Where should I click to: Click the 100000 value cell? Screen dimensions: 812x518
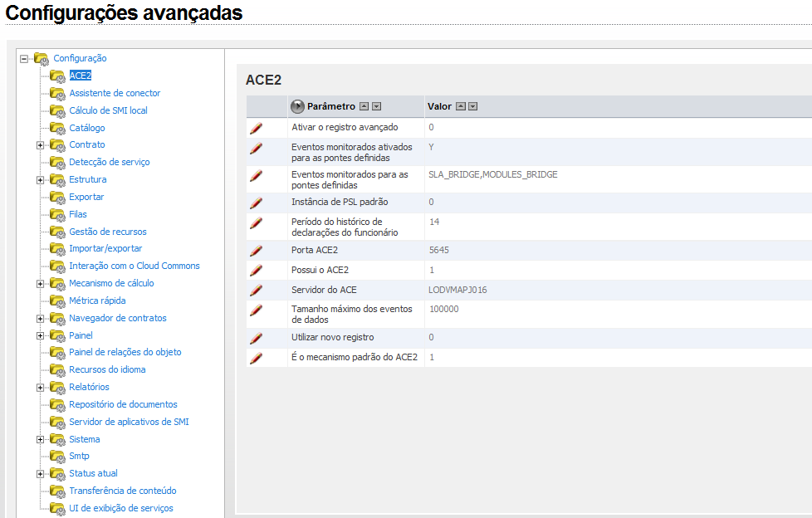point(444,310)
